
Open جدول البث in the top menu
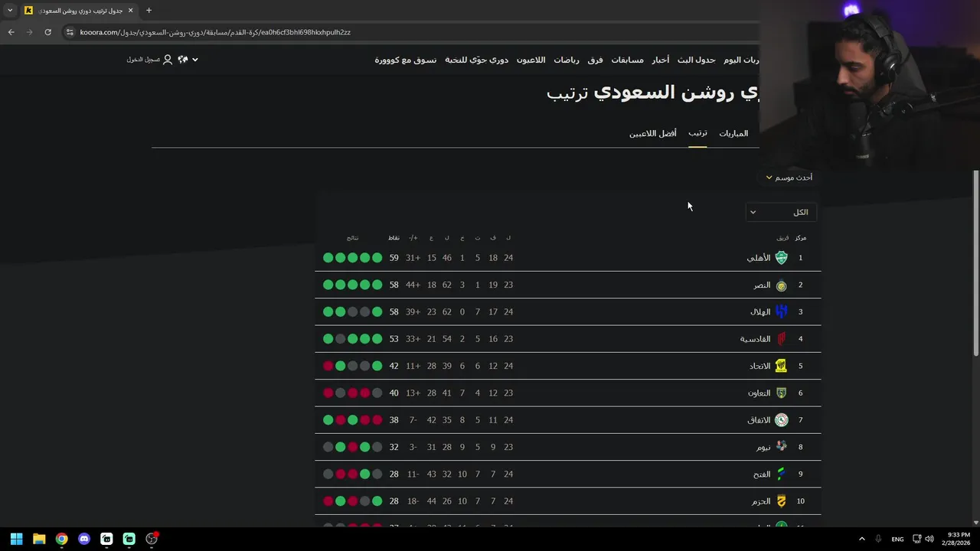696,60
